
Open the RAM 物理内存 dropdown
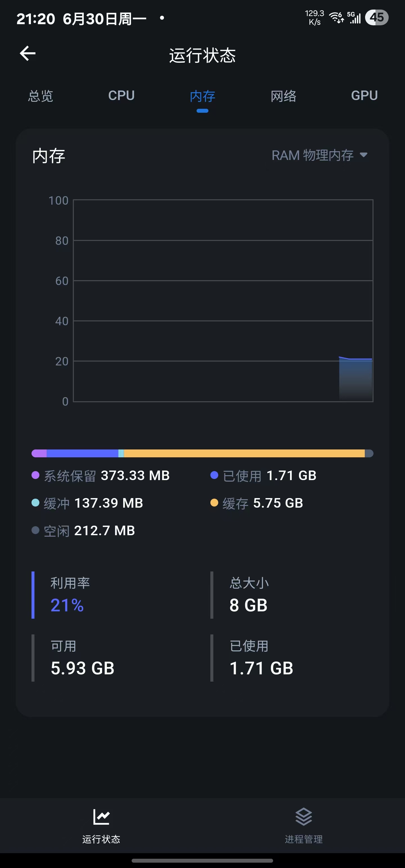[x=319, y=155]
